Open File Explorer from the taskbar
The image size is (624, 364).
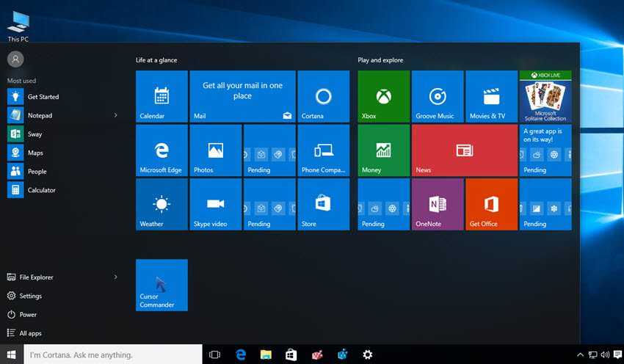266,354
